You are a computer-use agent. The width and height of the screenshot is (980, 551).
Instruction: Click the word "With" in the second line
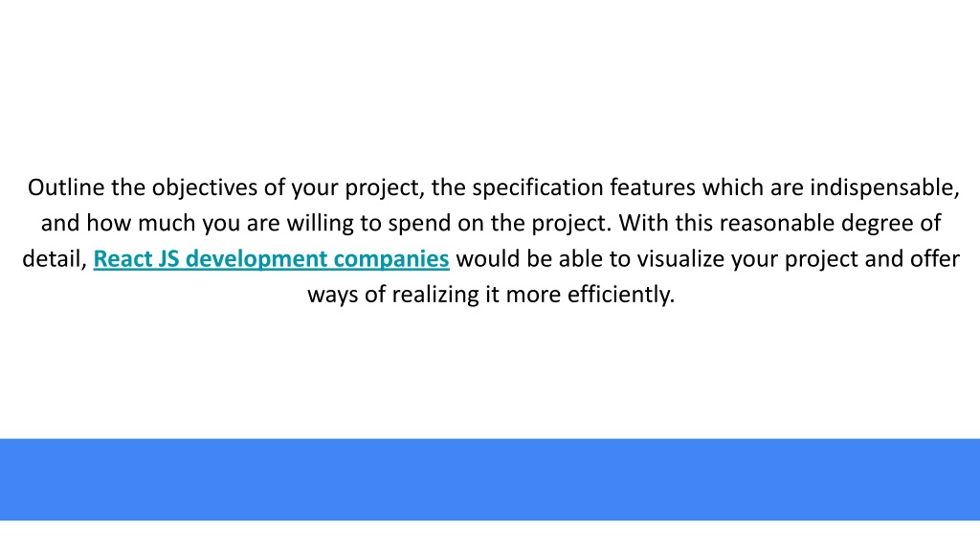coord(643,223)
